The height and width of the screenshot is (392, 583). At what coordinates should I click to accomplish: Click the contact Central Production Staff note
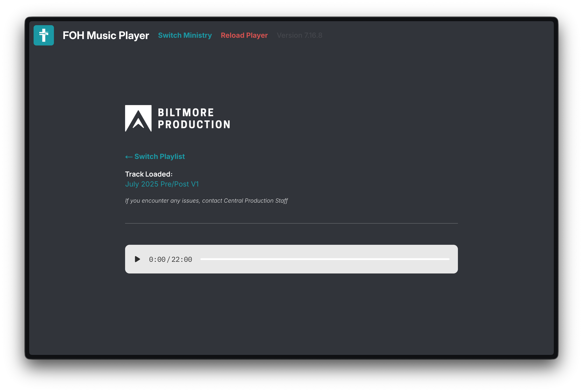click(x=206, y=201)
